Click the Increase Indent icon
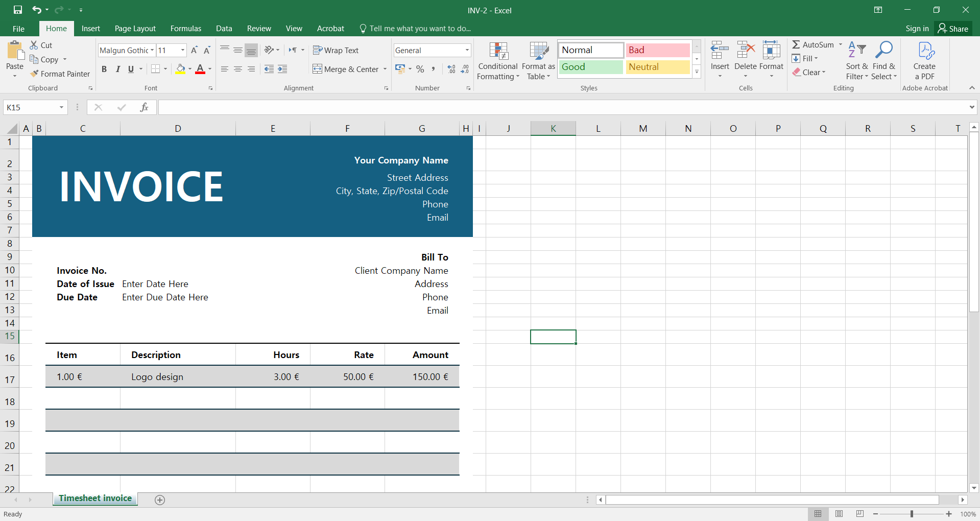This screenshot has width=980, height=521. pos(282,69)
